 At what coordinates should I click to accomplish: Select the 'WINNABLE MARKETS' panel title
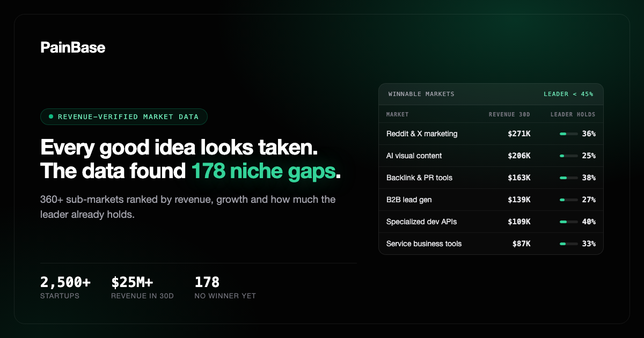point(421,94)
